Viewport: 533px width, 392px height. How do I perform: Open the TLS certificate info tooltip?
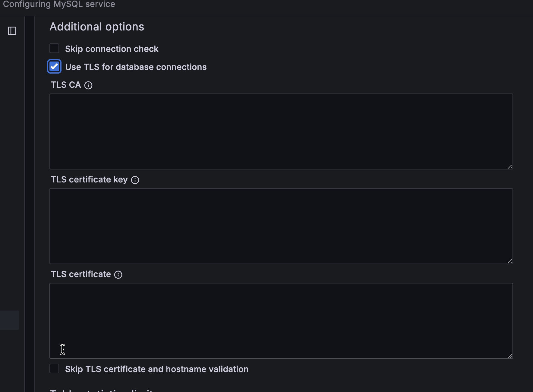coord(118,275)
